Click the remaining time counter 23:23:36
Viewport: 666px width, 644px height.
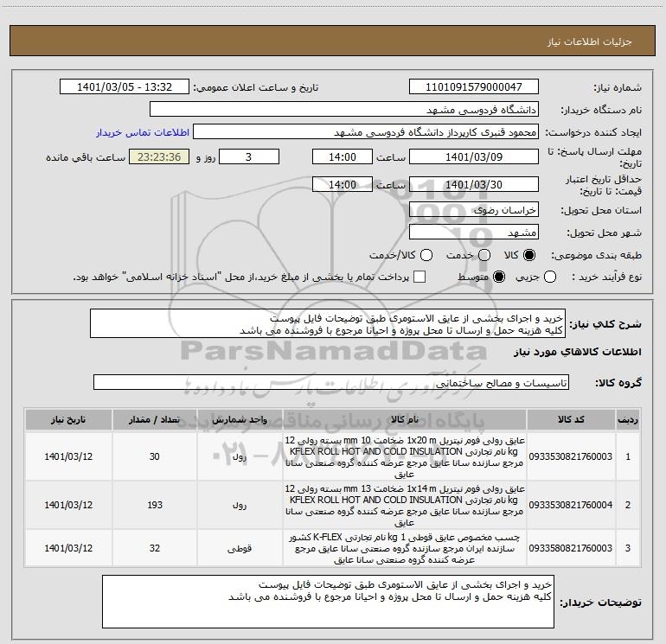click(x=159, y=156)
